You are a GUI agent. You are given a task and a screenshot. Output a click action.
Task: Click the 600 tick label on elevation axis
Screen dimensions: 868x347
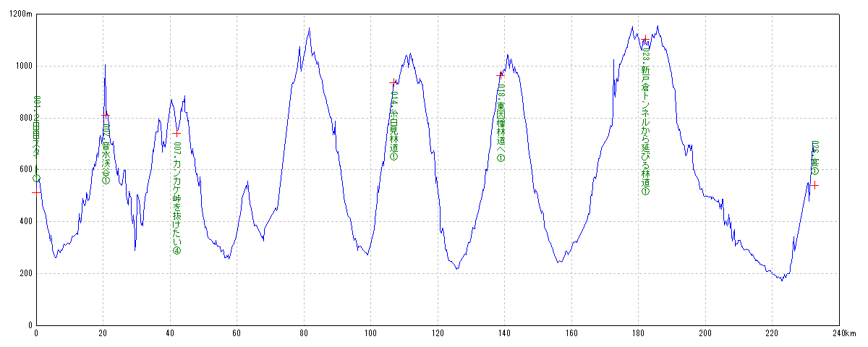point(24,170)
